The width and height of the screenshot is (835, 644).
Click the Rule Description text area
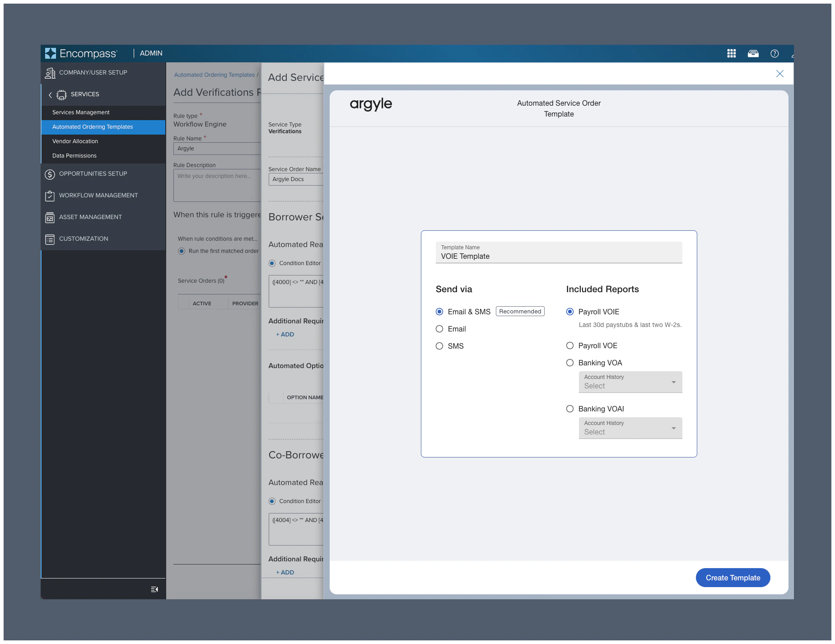[217, 186]
